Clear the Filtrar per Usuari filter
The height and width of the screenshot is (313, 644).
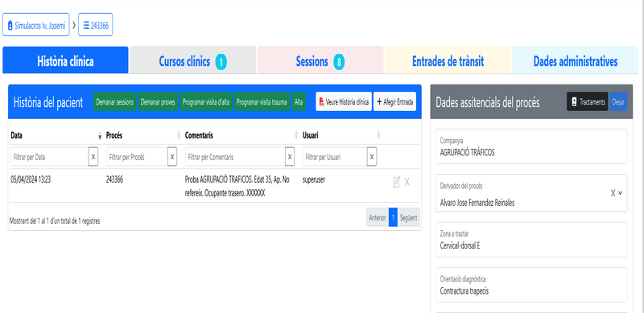[372, 156]
